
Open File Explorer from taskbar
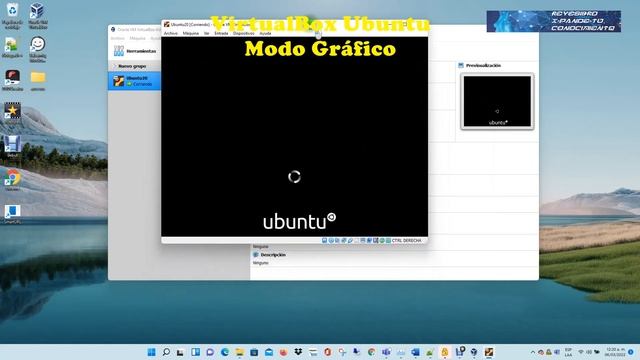(x=240, y=352)
